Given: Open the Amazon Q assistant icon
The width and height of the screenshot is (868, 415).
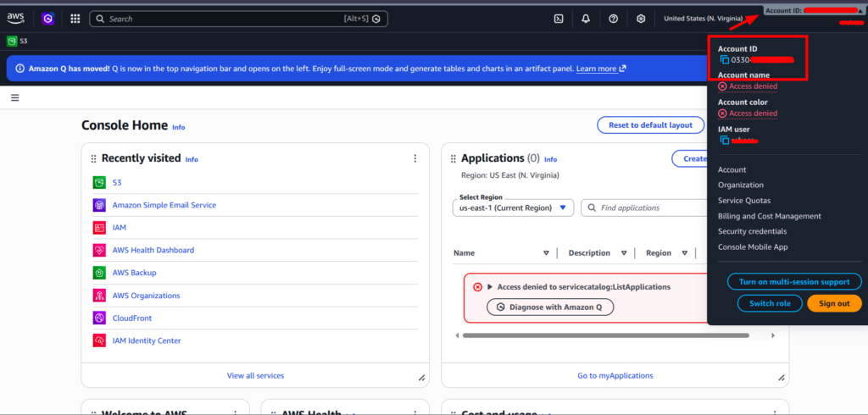Looking at the screenshot, I should click(48, 18).
